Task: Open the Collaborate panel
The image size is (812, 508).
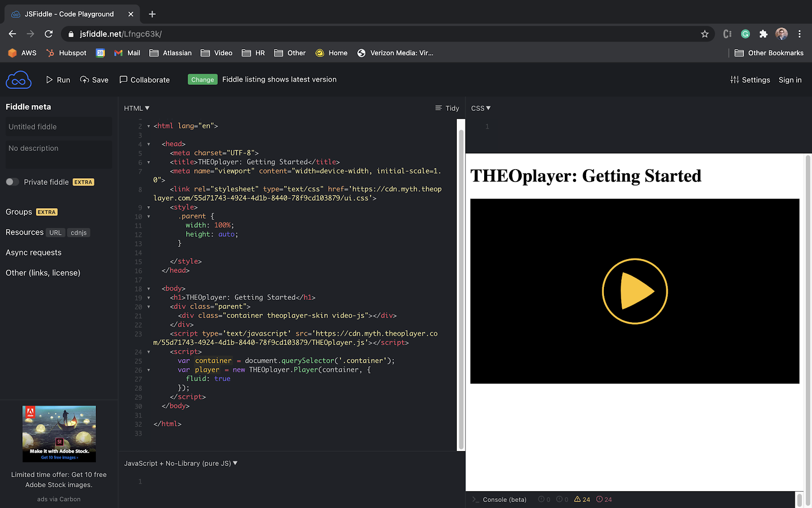Action: (144, 80)
